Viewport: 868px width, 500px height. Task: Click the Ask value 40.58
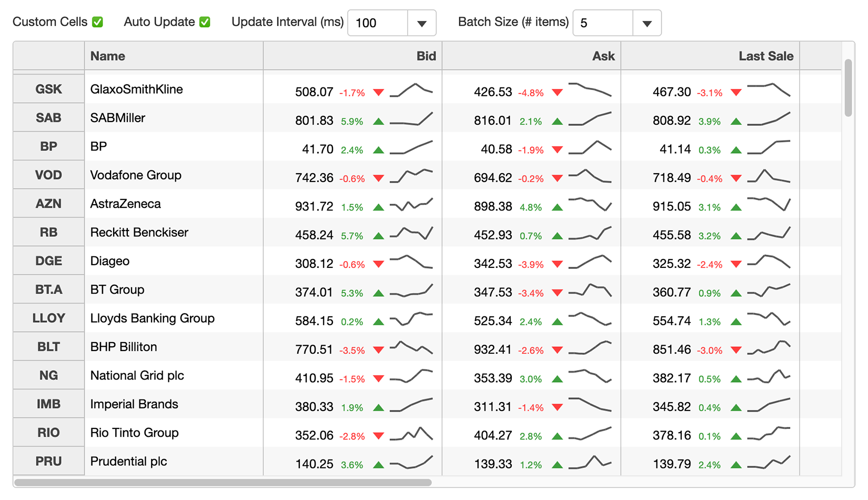[x=497, y=149]
